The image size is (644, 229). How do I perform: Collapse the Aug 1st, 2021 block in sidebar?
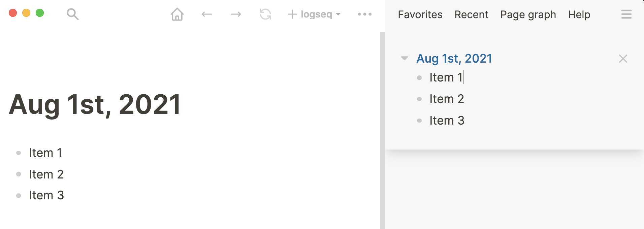pyautogui.click(x=404, y=58)
